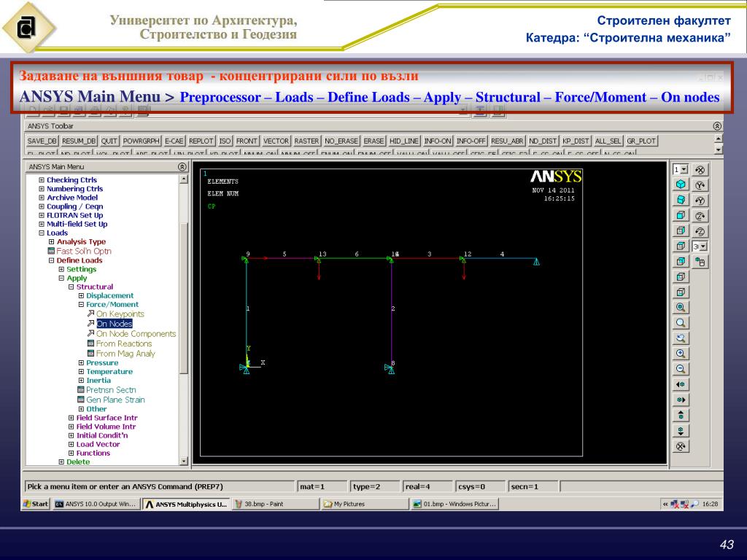Image resolution: width=747 pixels, height=560 pixels.
Task: Click Z-rotate icon with arrow on its left
Action: click(700, 231)
